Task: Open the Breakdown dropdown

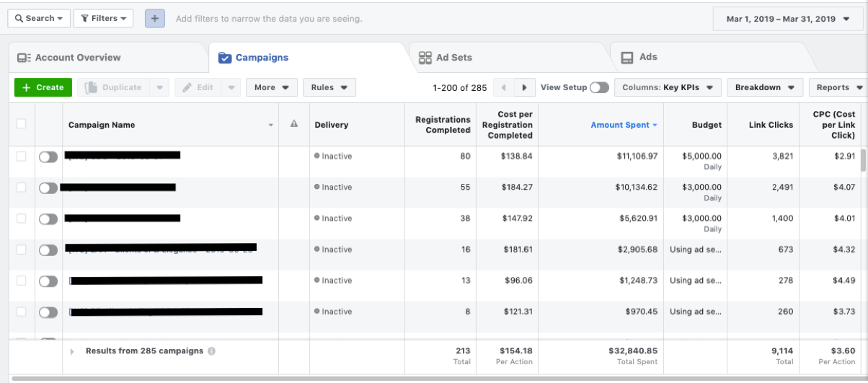Action: [765, 87]
